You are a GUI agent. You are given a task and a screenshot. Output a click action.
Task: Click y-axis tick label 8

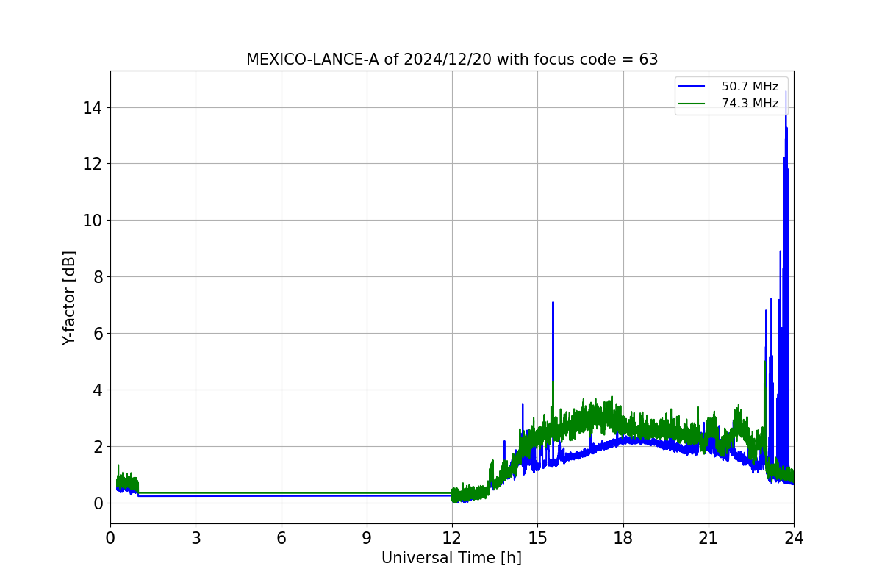tap(98, 277)
